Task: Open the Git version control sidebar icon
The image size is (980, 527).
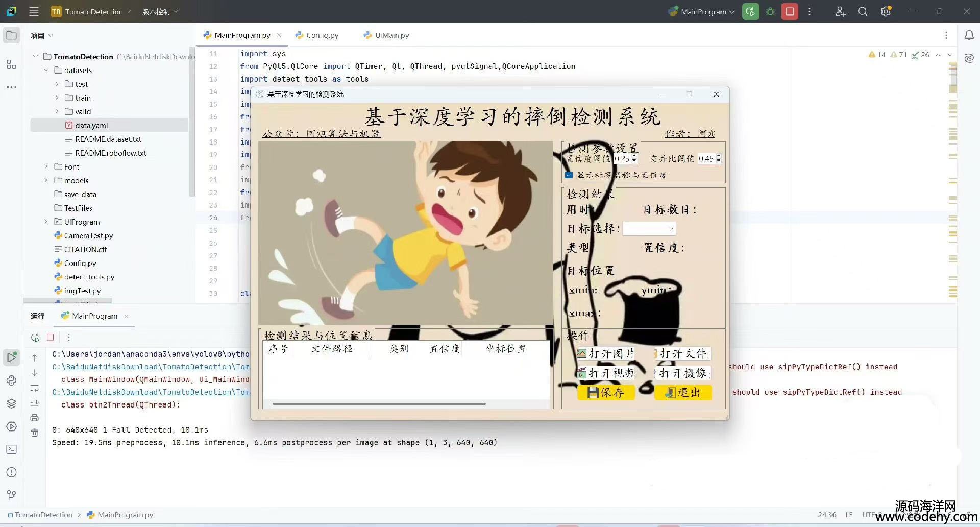Action: click(11, 495)
